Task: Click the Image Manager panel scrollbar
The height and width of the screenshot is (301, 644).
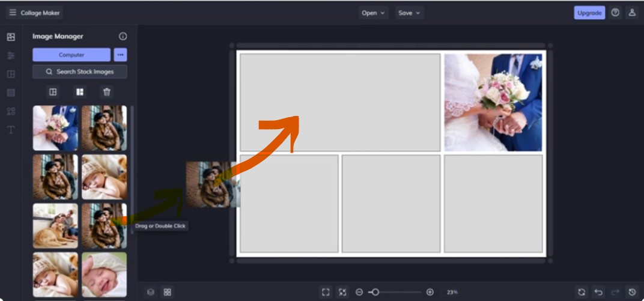Action: coord(132,169)
